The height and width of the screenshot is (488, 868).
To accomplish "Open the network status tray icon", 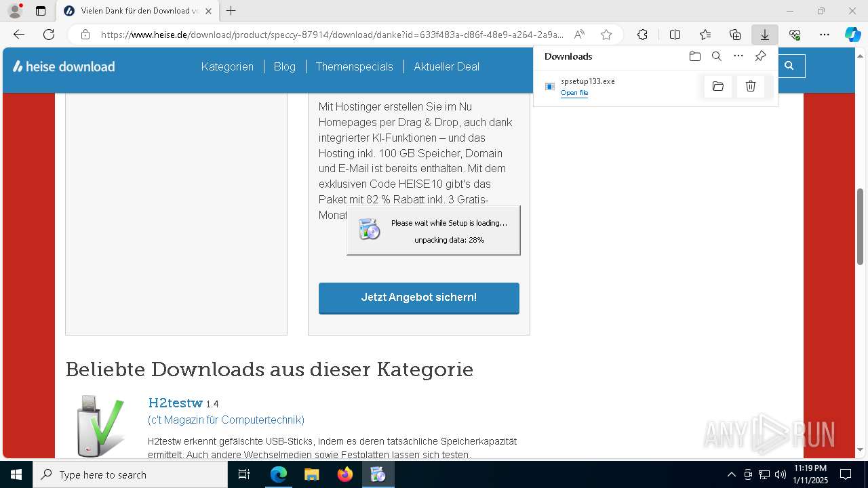I will pos(764,474).
